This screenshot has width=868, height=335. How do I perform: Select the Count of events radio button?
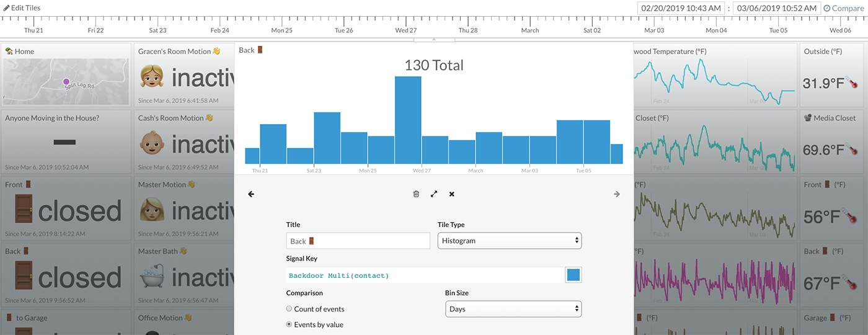289,309
